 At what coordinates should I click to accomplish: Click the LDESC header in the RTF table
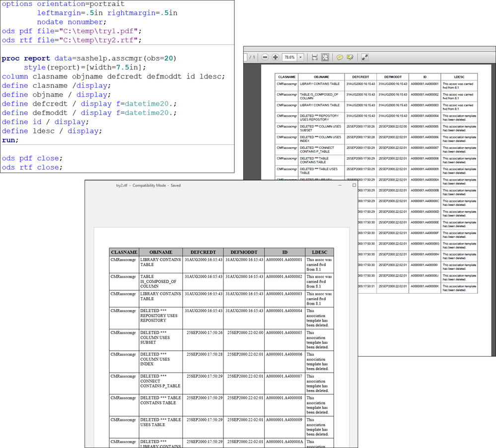coord(319,252)
